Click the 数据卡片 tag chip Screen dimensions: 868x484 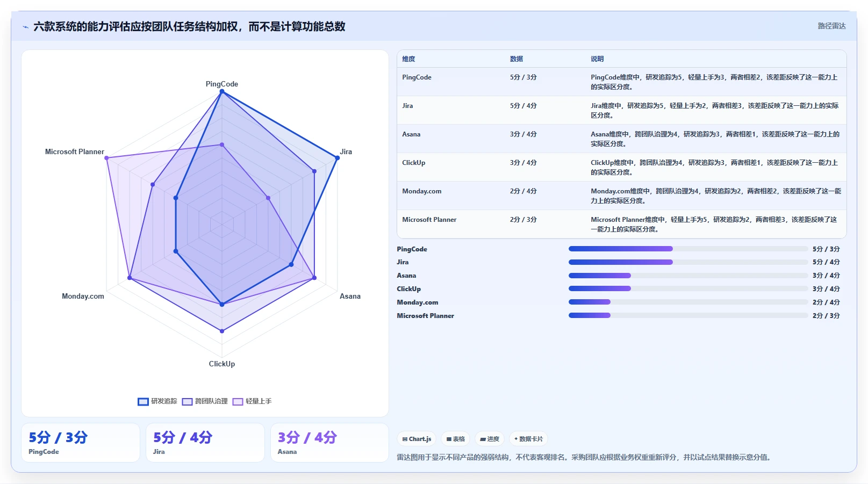528,439
